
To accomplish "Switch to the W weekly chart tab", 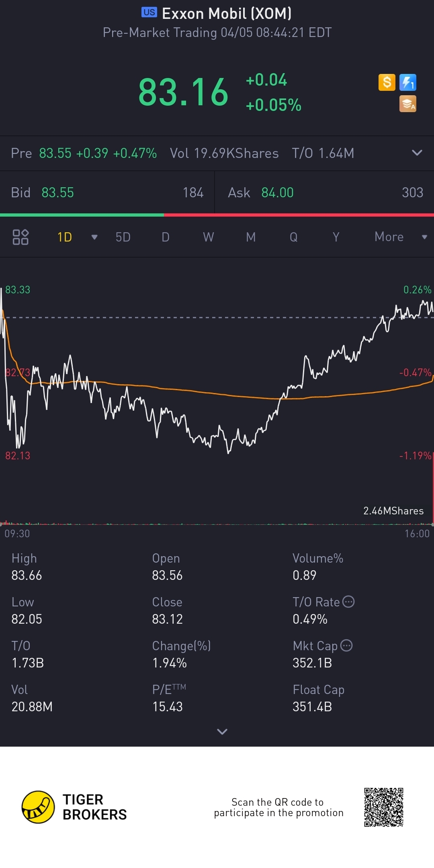I will [x=208, y=237].
